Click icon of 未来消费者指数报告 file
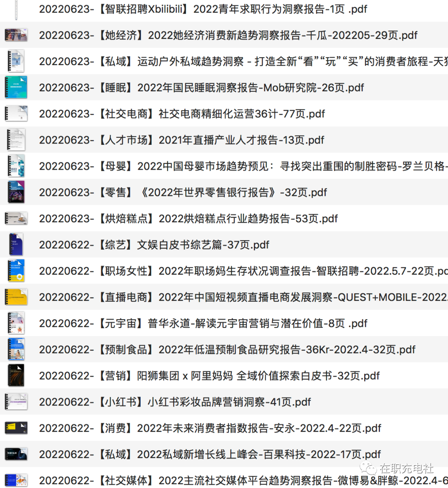The image size is (448, 488). (x=16, y=428)
